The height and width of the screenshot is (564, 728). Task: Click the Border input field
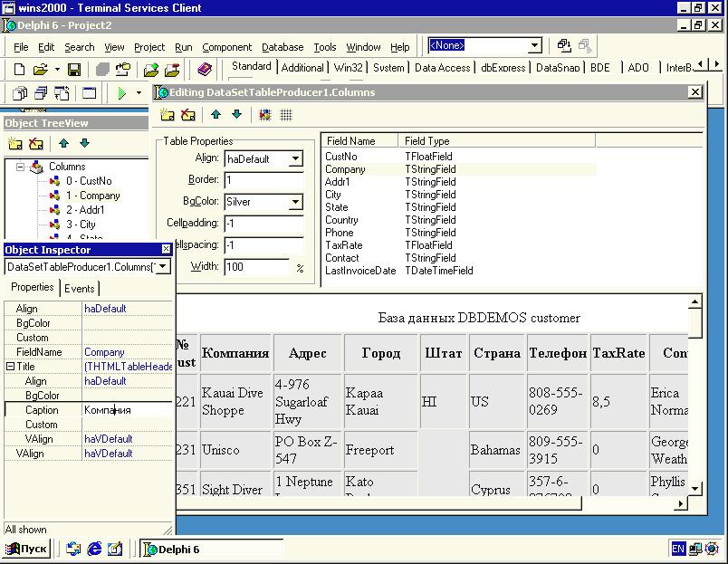point(263,179)
